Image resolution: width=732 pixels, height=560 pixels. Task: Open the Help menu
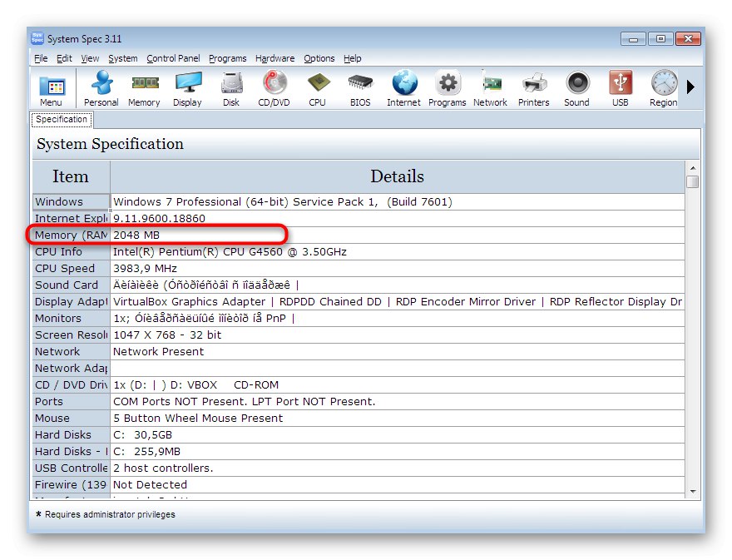353,58
